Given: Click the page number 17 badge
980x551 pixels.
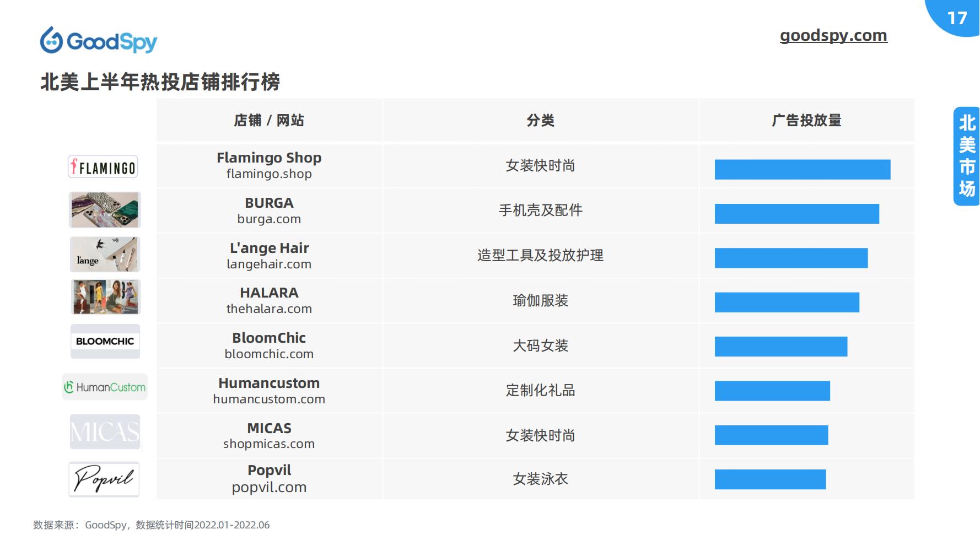Looking at the screenshot, I should pyautogui.click(x=957, y=18).
